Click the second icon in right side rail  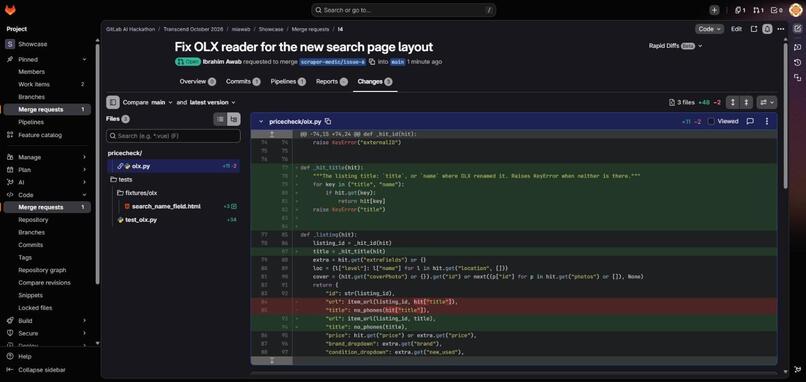point(797,47)
